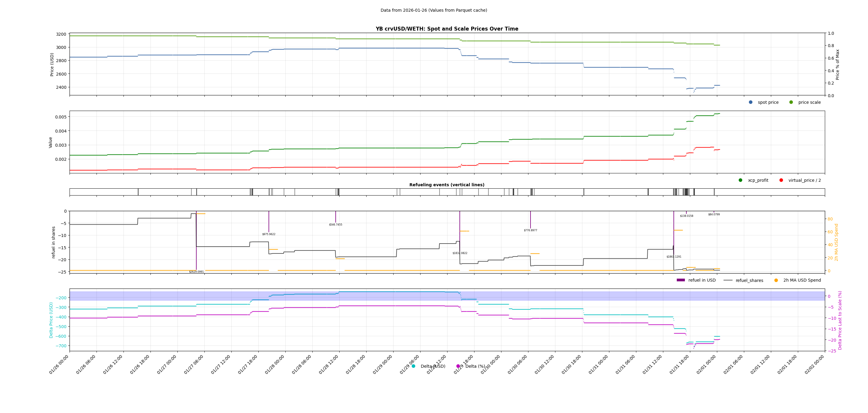Click the purple refuel in USD legend patch
The image size is (868, 413).
pyautogui.click(x=681, y=280)
